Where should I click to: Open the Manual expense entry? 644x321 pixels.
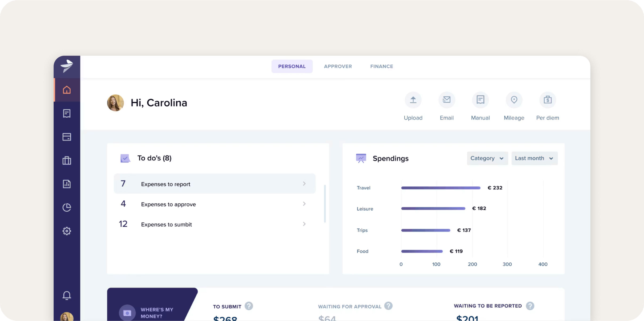pos(480,100)
